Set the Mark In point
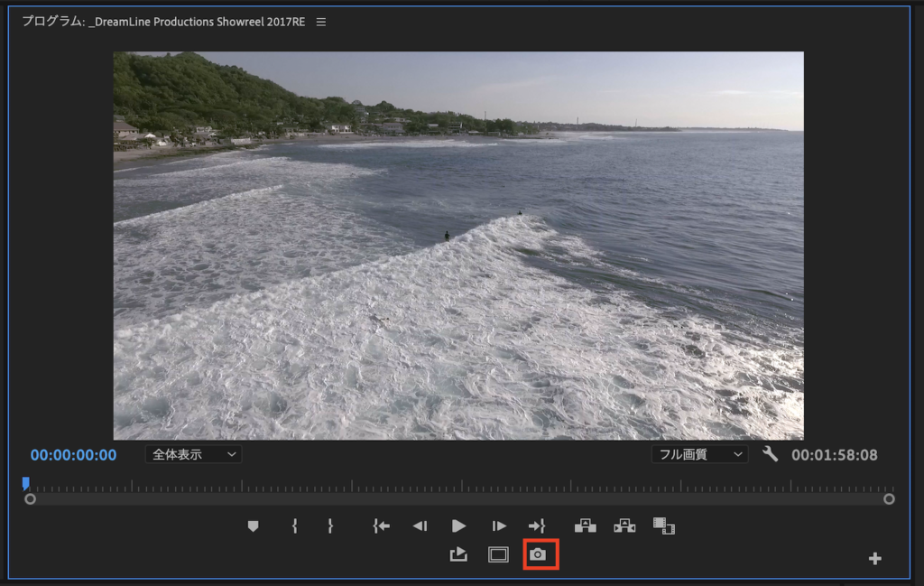The height and width of the screenshot is (586, 924). tap(295, 526)
